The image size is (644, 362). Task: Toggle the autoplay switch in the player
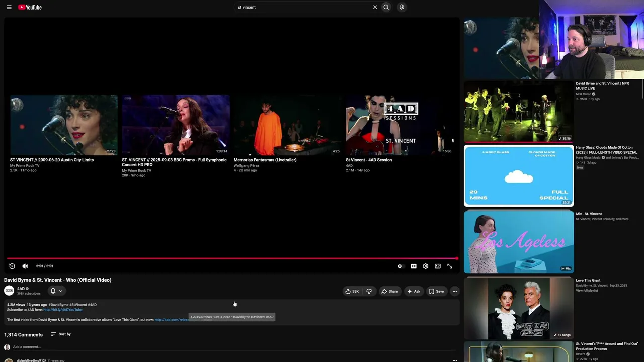pos(400,266)
